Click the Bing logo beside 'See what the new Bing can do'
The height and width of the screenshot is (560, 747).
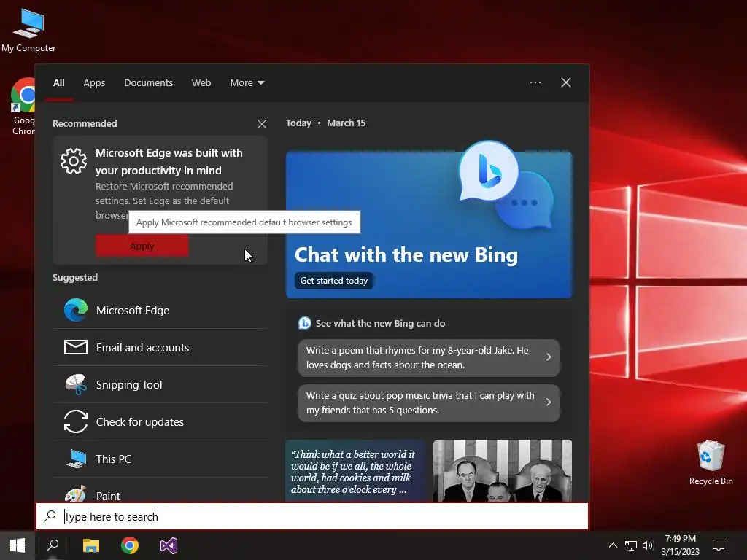(304, 323)
